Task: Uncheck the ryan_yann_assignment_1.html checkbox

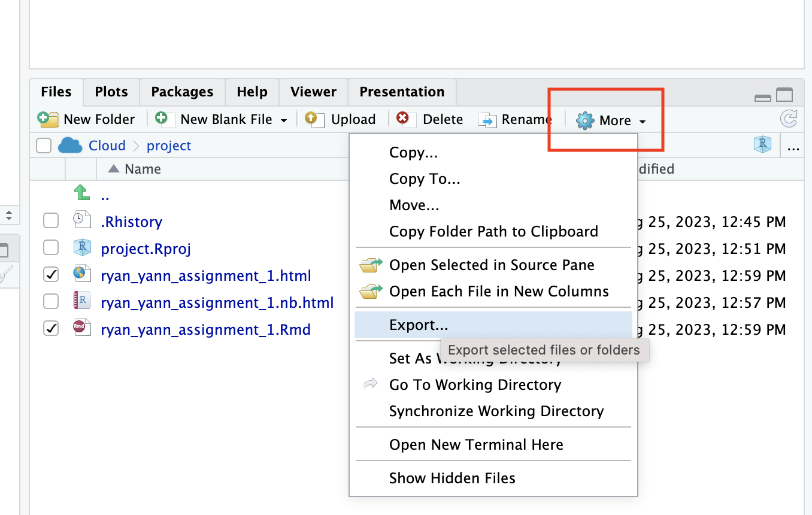Action: click(51, 275)
